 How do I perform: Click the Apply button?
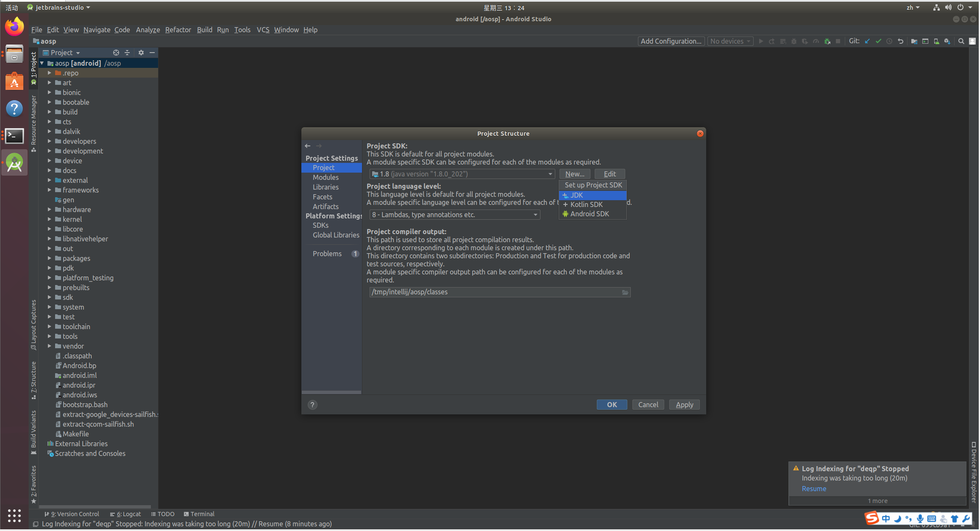pos(684,405)
